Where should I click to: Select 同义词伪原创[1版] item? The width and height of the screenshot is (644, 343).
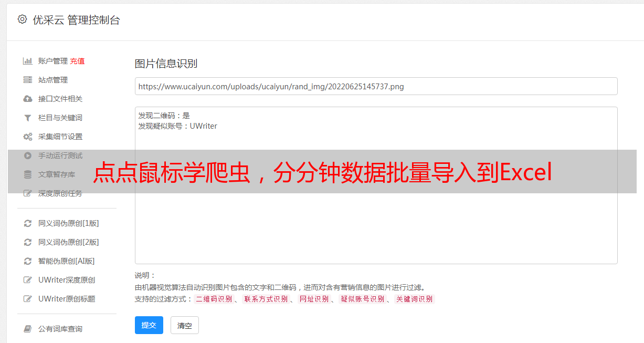[x=69, y=223]
